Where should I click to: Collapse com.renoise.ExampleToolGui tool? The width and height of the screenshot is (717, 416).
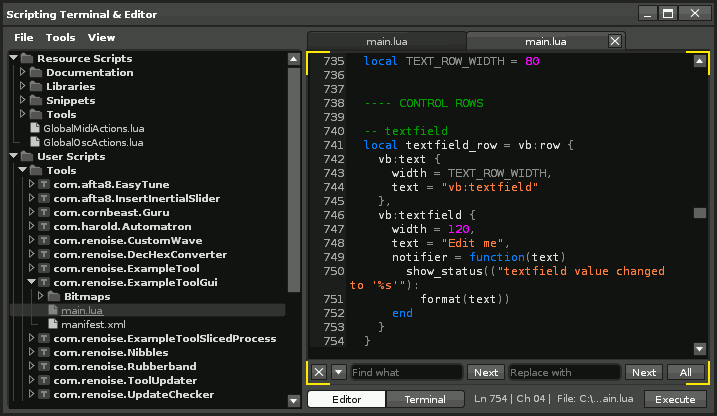tap(31, 282)
